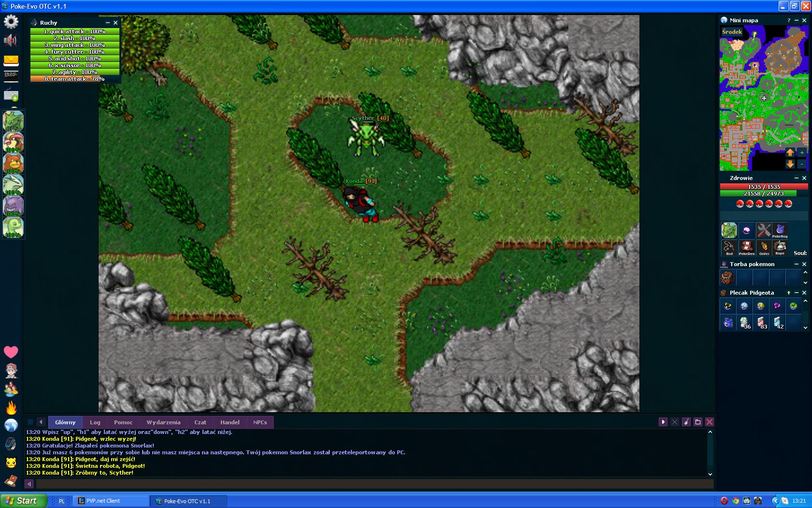Click the Rope tool icon
812x508 pixels.
[x=780, y=247]
